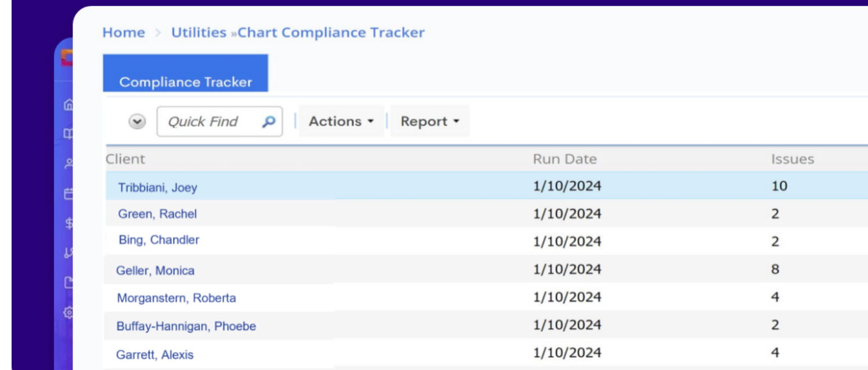This screenshot has height=370, width=868.
Task: Open client Green, Rachel
Action: point(158,214)
